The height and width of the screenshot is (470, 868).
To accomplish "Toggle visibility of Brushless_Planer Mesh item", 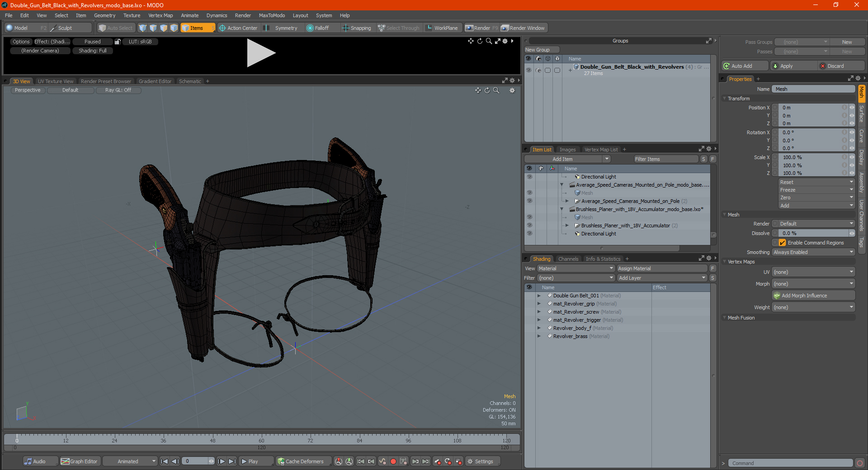I will [529, 217].
